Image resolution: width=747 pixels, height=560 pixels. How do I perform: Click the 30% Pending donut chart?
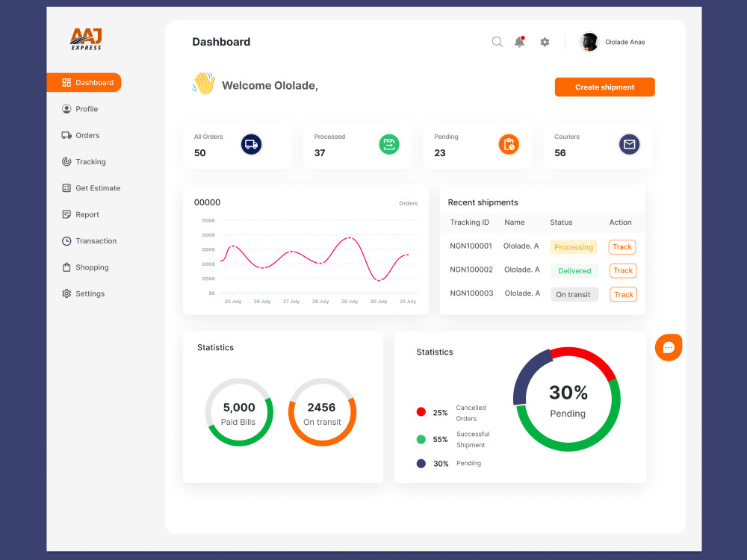coord(567,399)
